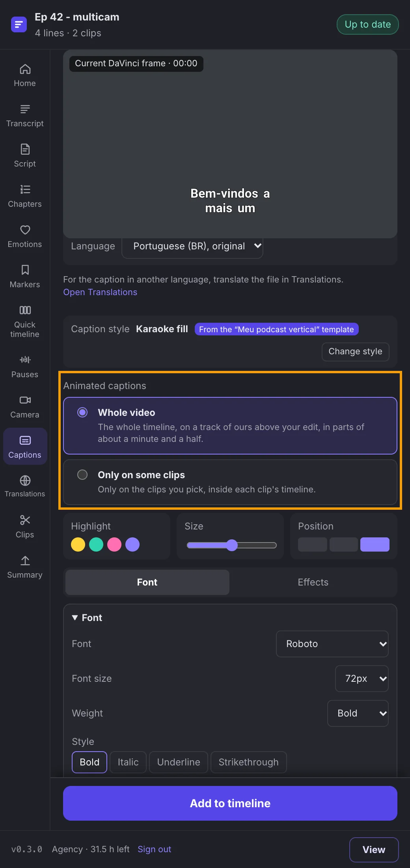Open the Emotions panel

pyautogui.click(x=25, y=236)
